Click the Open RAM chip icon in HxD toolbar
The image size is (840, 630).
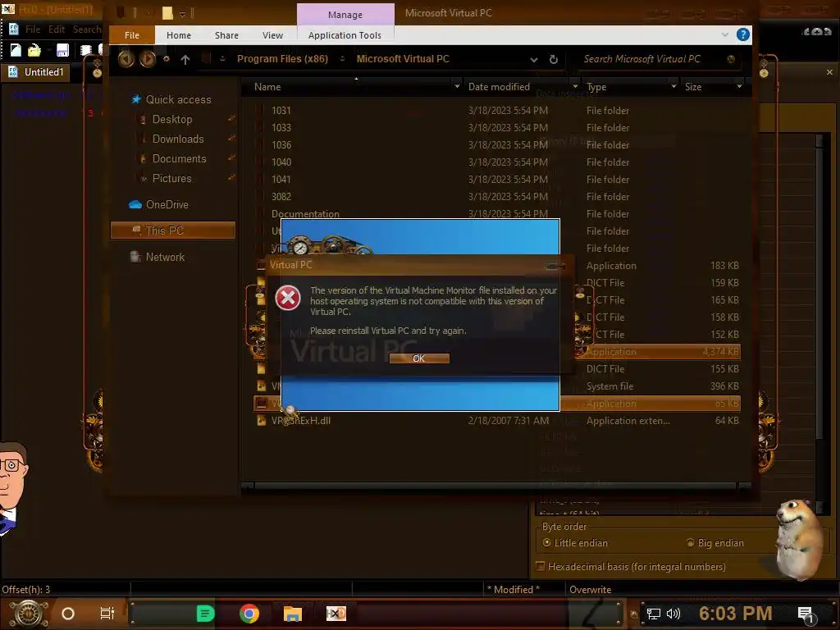(85, 50)
